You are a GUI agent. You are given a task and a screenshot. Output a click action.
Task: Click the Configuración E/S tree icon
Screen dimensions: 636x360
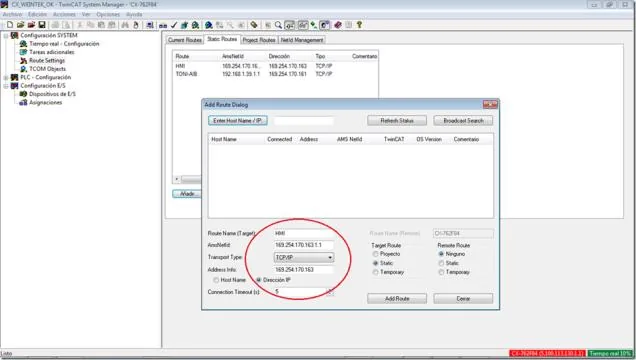point(15,86)
